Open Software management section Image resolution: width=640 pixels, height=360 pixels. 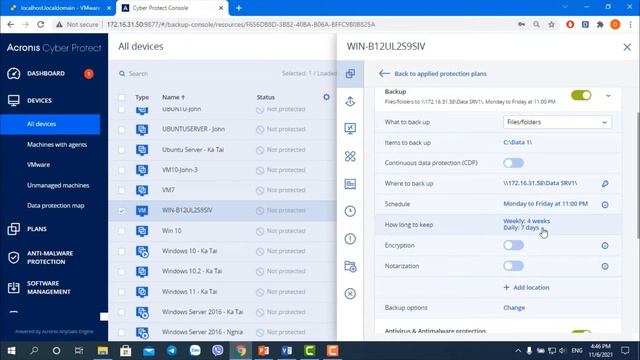(x=49, y=287)
